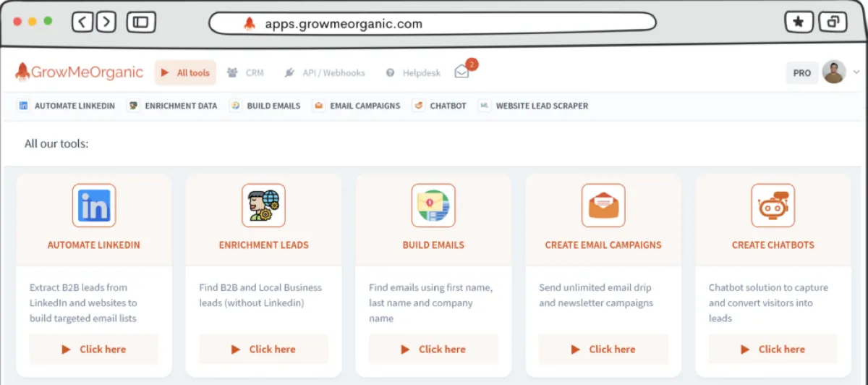Open WEBSITE LEAD SCRAPER in the submenu
The image size is (868, 385).
(533, 106)
